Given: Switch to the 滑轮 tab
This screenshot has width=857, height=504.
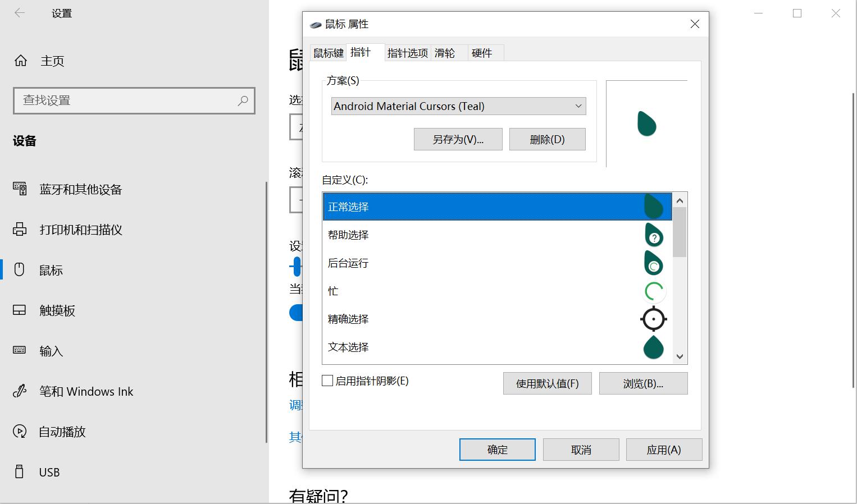Looking at the screenshot, I should tap(445, 53).
